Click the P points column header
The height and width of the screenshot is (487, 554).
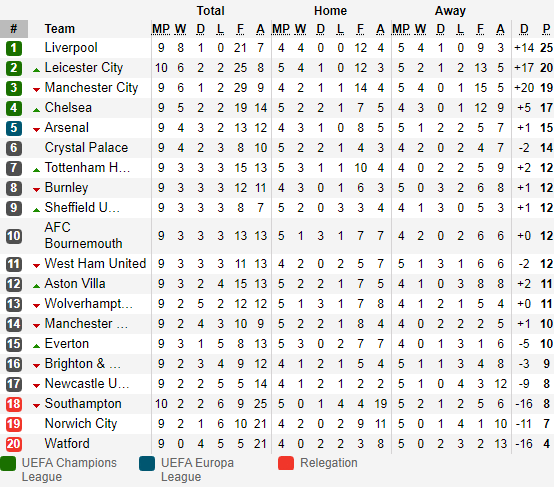(x=546, y=29)
